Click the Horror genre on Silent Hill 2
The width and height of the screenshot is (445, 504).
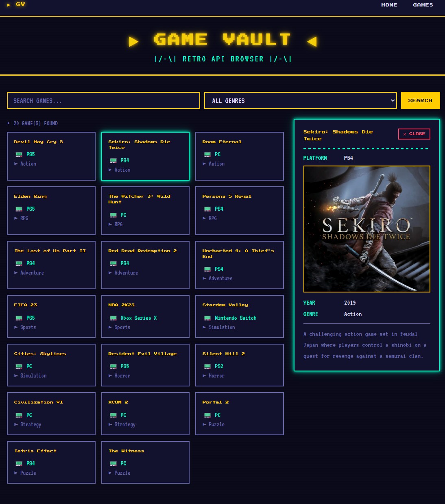[x=216, y=376]
